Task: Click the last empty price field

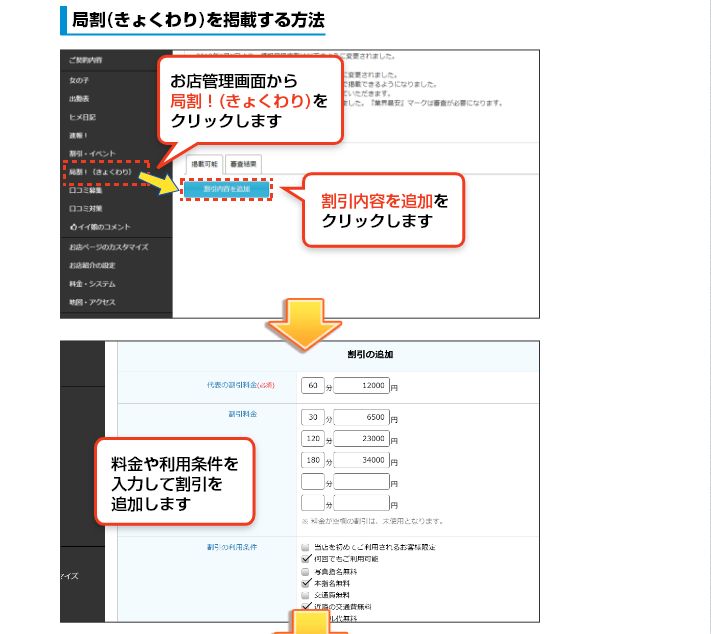Action: tap(361, 503)
